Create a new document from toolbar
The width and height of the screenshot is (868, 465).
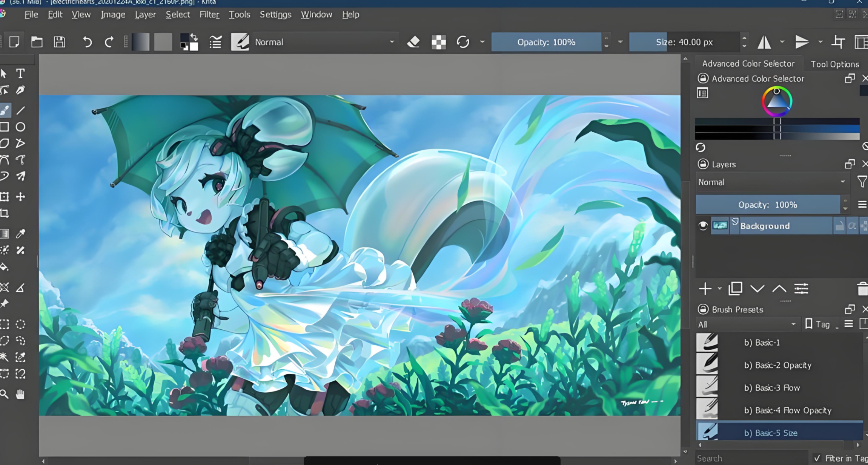tap(14, 42)
